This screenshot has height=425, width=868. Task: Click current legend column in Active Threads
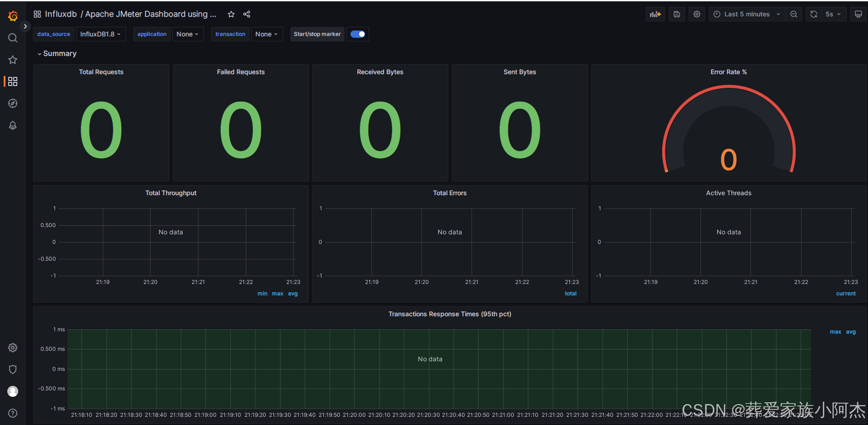pyautogui.click(x=846, y=293)
